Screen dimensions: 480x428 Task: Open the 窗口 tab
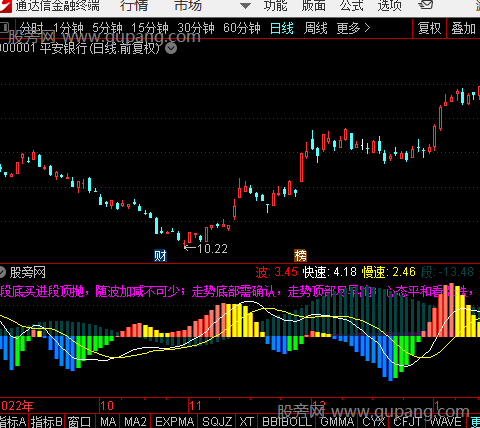[79, 422]
